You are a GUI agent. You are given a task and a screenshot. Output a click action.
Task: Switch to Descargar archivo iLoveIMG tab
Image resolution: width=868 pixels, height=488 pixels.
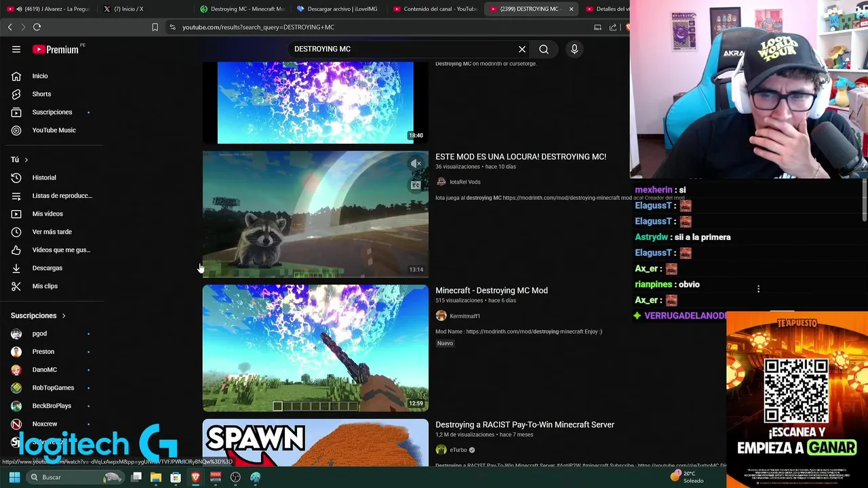[339, 9]
